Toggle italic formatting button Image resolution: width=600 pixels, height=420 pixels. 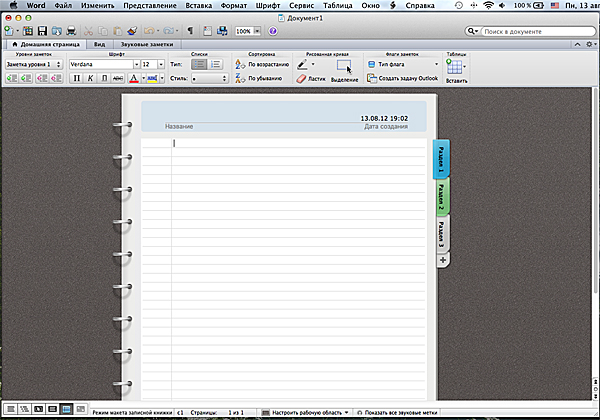tap(90, 77)
